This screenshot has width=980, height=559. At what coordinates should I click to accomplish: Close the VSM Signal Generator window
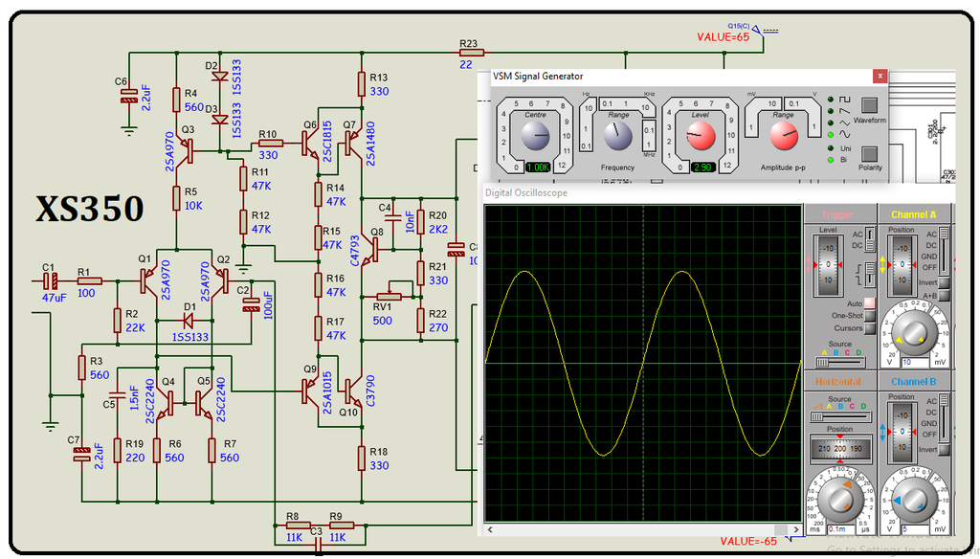pos(880,77)
